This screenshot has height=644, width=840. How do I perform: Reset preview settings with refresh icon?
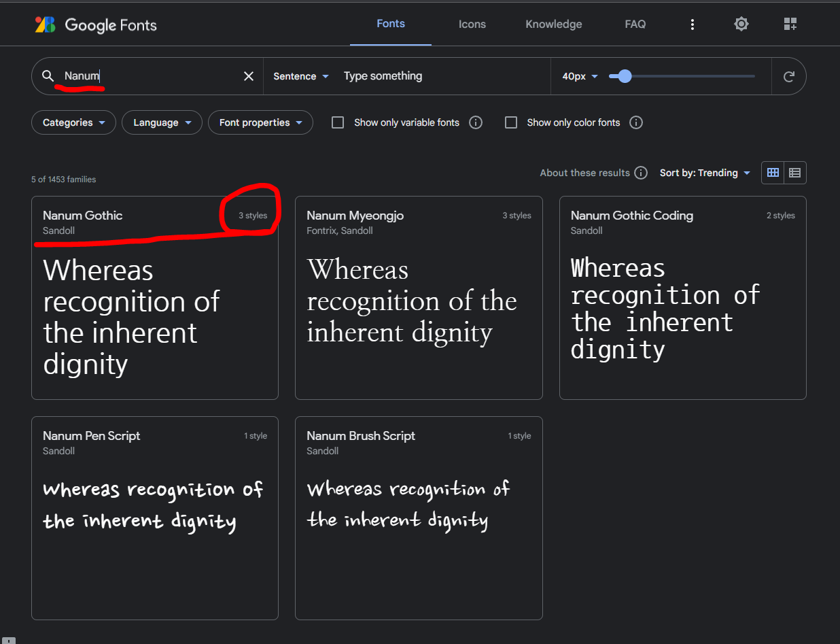click(x=789, y=76)
